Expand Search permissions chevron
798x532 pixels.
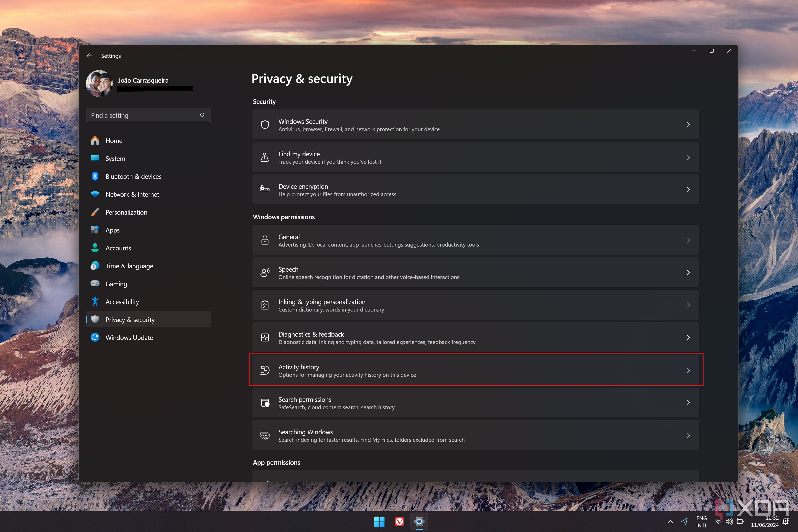click(689, 403)
